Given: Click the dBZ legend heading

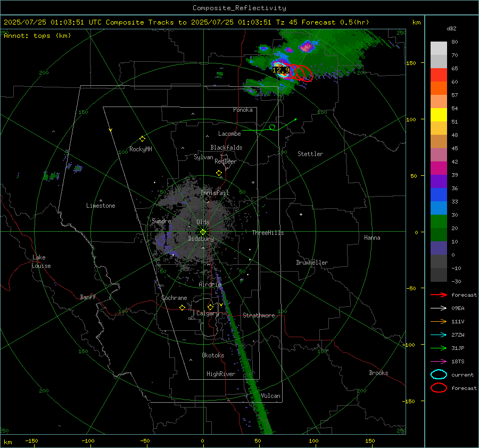Looking at the screenshot, I should (x=451, y=28).
